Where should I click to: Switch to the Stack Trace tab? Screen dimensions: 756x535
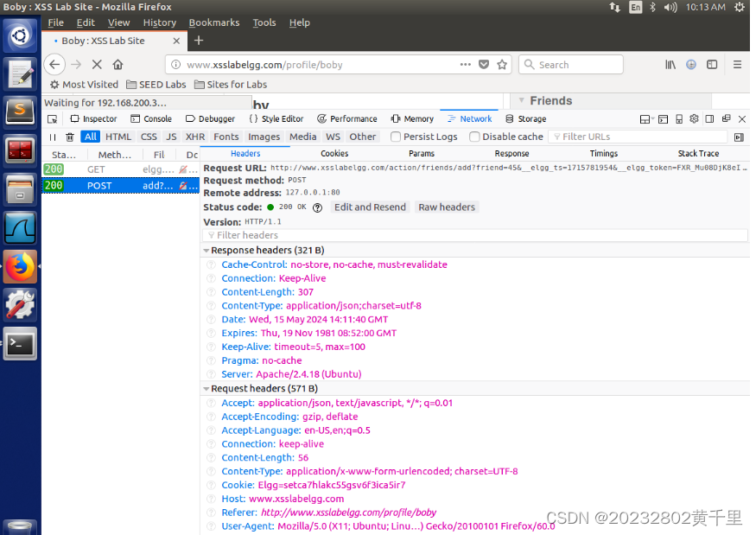(698, 153)
